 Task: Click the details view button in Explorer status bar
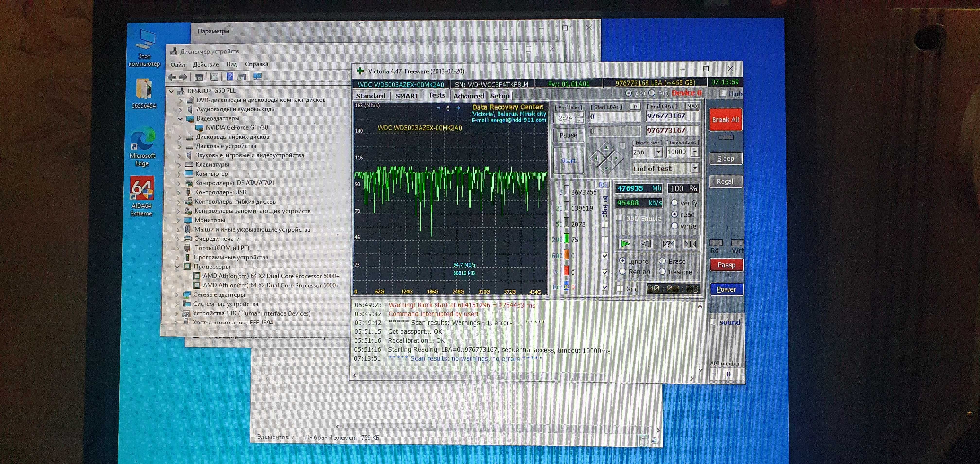(x=643, y=440)
